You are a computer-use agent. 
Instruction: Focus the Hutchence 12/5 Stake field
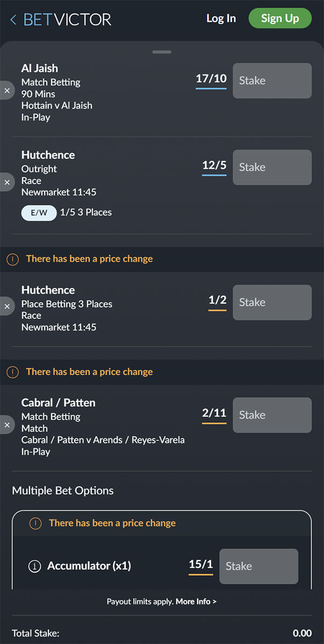[x=272, y=167]
